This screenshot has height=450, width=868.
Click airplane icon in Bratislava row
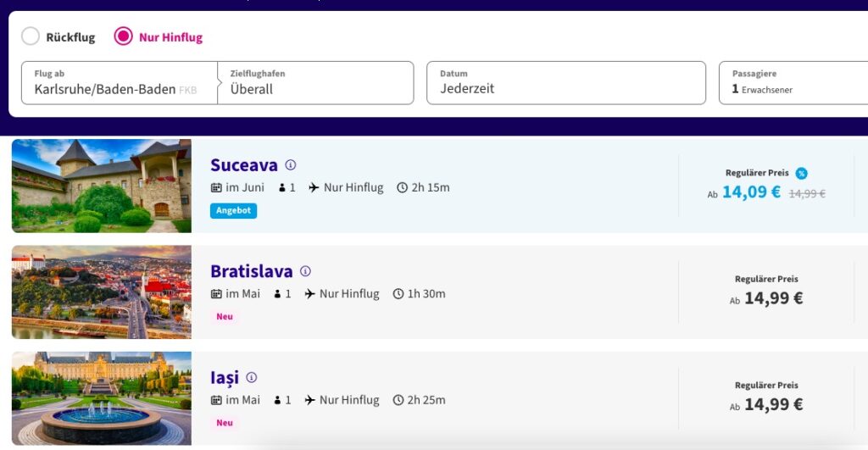click(x=310, y=294)
